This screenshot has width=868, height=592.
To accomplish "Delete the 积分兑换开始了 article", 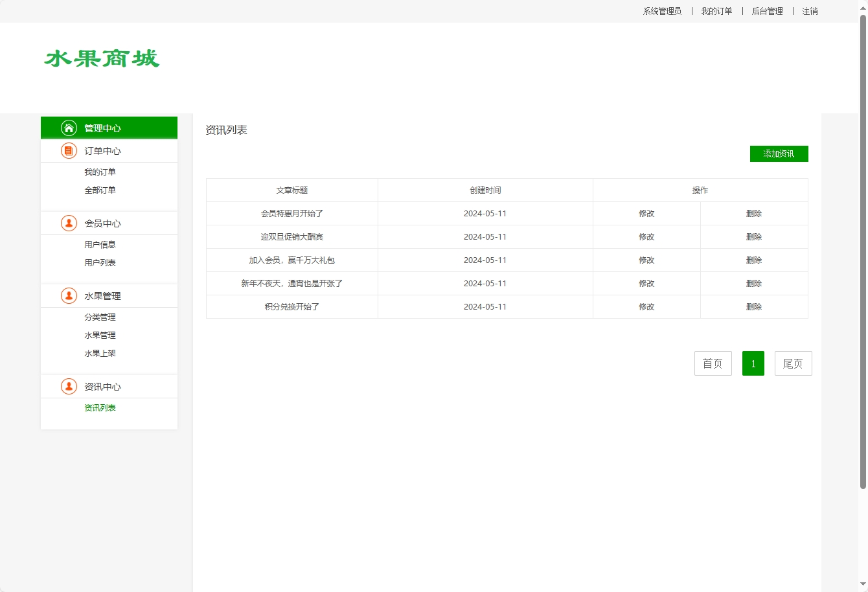I will coord(754,307).
